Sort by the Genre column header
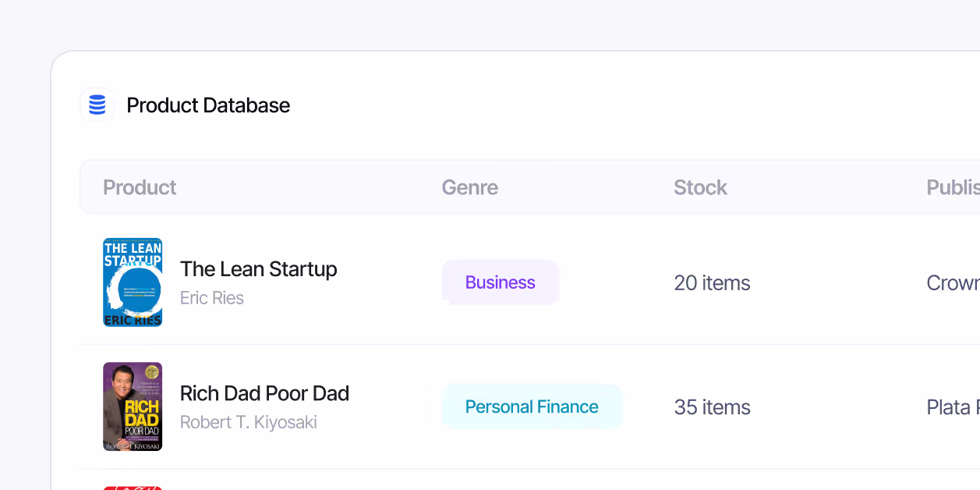 (470, 187)
